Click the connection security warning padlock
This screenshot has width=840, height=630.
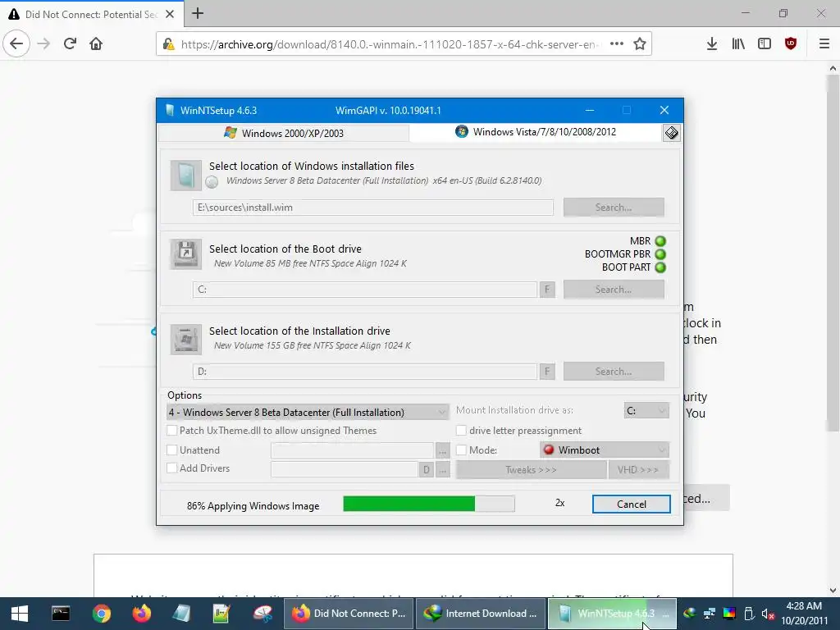tap(168, 44)
